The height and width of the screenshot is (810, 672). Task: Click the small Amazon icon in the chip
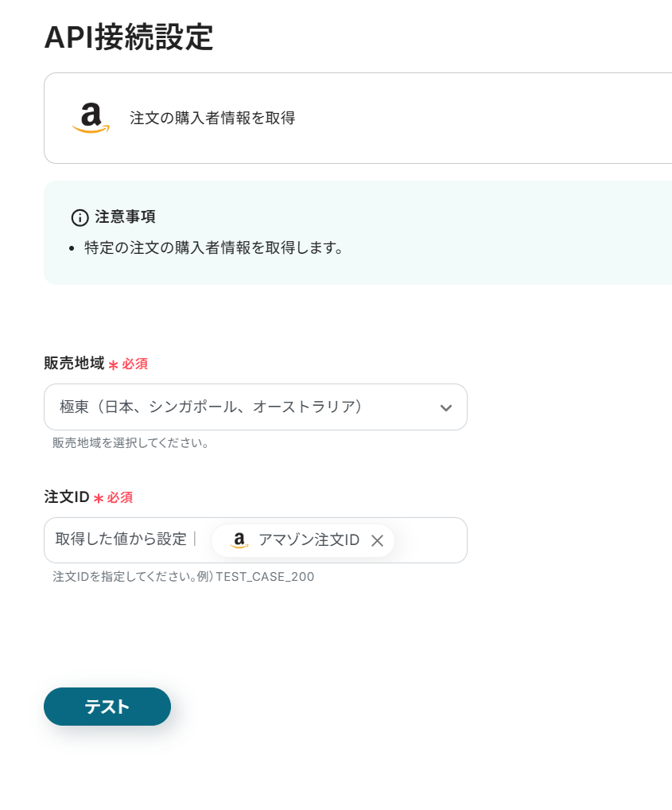(x=239, y=540)
